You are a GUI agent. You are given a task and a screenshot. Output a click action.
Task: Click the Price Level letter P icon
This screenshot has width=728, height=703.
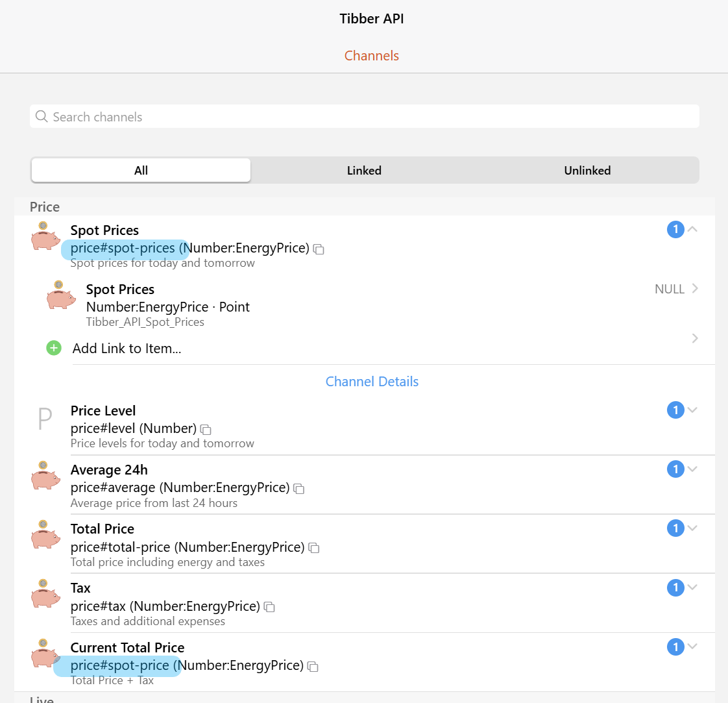[45, 418]
